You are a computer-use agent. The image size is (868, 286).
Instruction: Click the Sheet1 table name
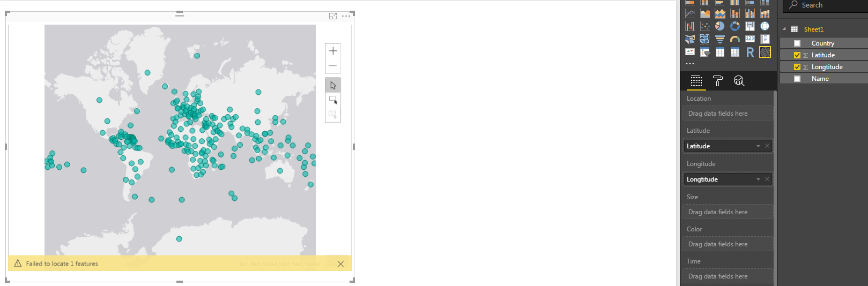tap(813, 29)
